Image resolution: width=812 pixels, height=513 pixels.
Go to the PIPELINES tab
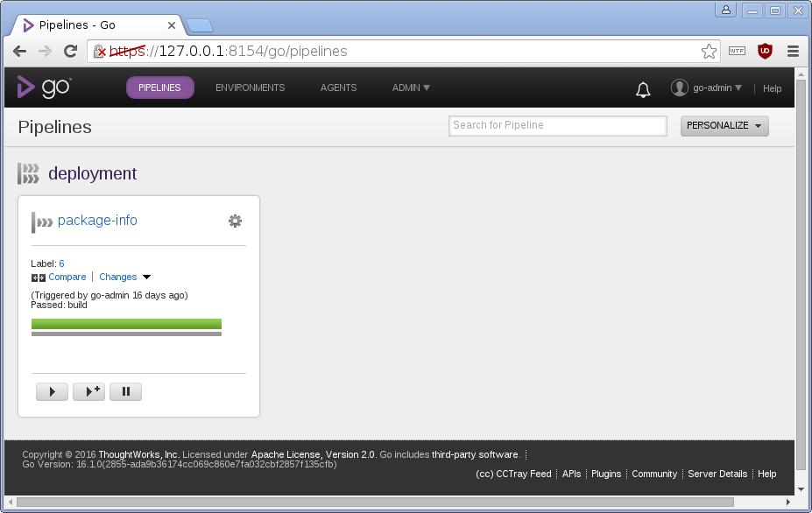tap(160, 88)
